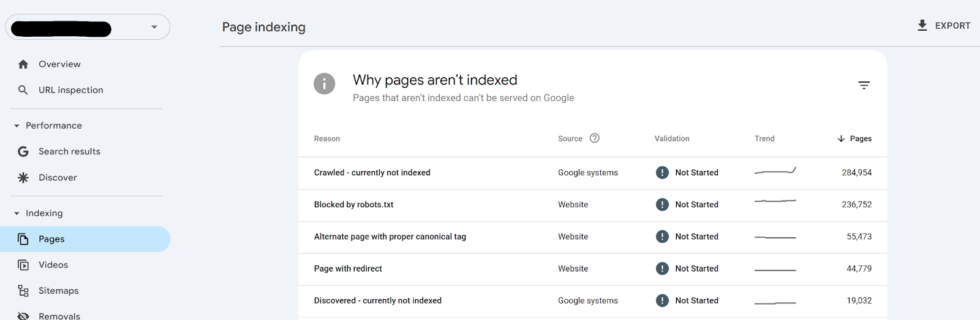Open Alternate page with proper canonical tag
The image size is (980, 320).
click(593, 237)
